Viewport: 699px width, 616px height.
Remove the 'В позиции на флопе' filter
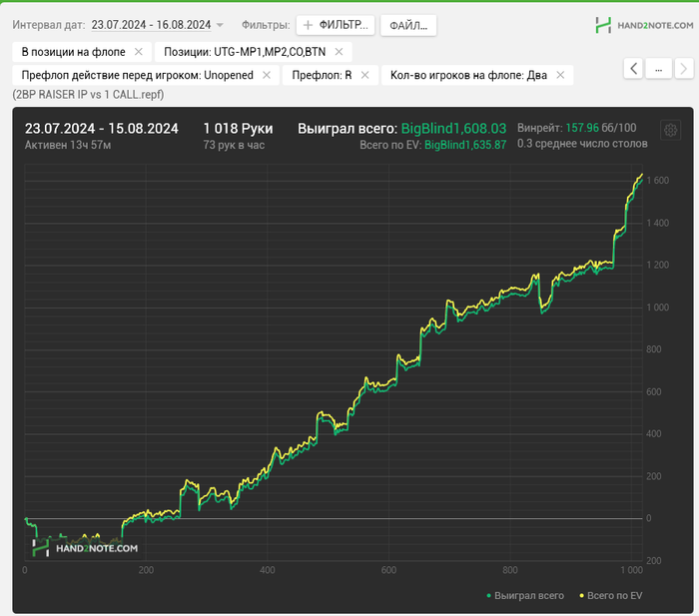pyautogui.click(x=138, y=51)
